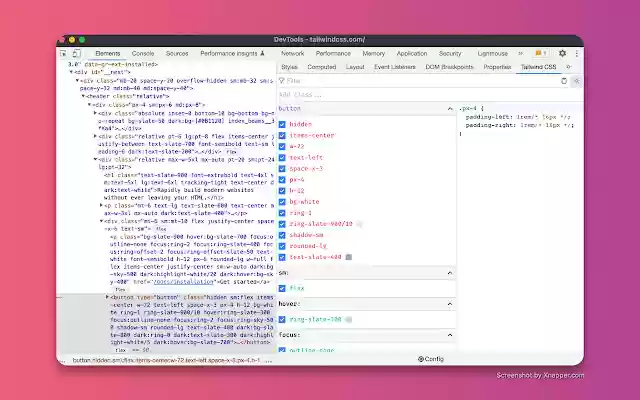Collapse the sm: variant group

(x=450, y=273)
